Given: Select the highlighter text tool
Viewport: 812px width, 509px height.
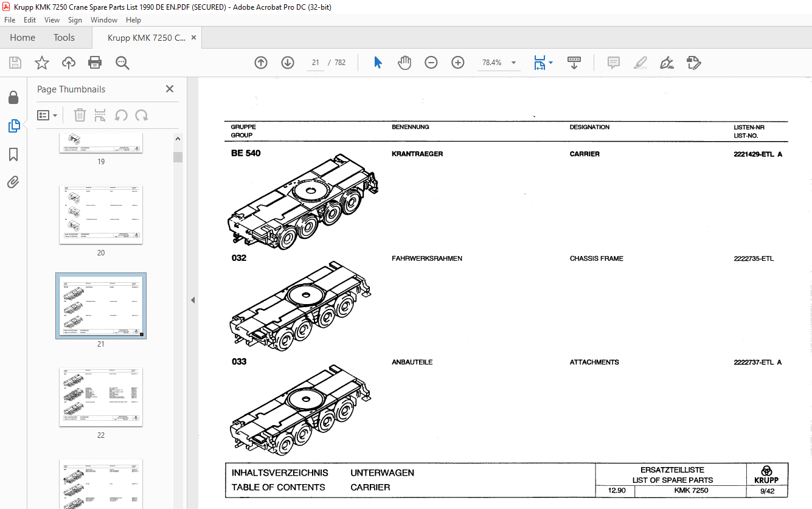Looking at the screenshot, I should point(640,63).
